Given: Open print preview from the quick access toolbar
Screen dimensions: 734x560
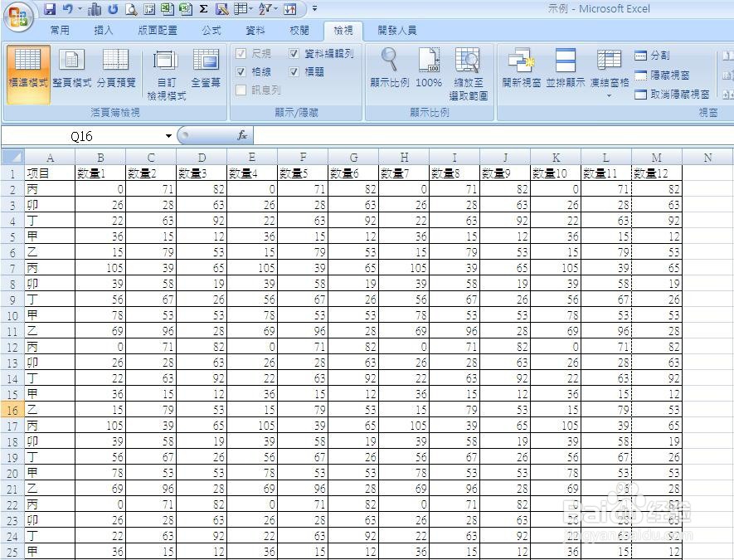Looking at the screenshot, I should click(132, 9).
